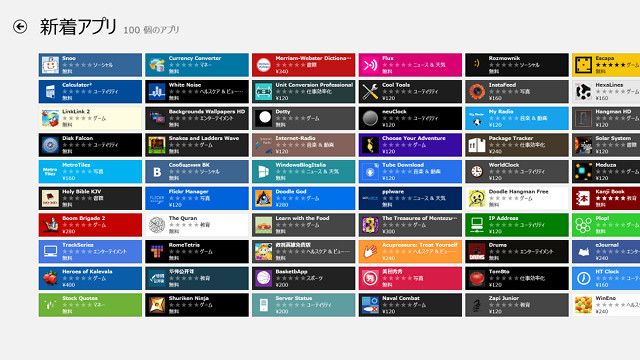Click the TrackSeries app icon

(50, 251)
